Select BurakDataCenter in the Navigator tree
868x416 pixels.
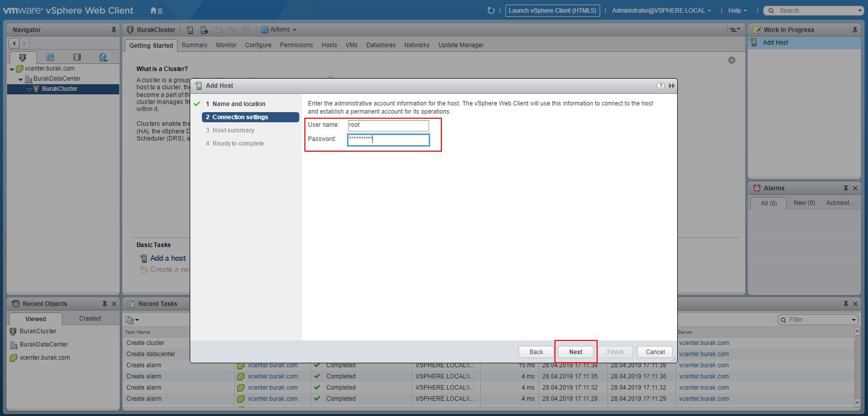[57, 79]
